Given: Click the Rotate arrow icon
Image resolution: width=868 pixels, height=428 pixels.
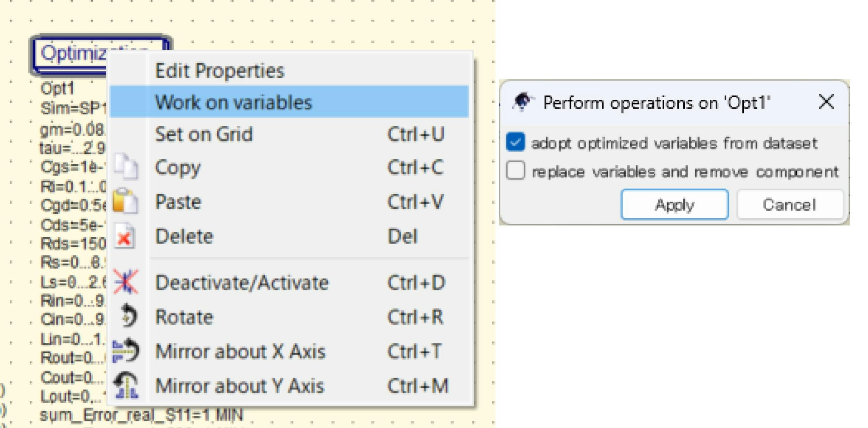Looking at the screenshot, I should point(128,316).
